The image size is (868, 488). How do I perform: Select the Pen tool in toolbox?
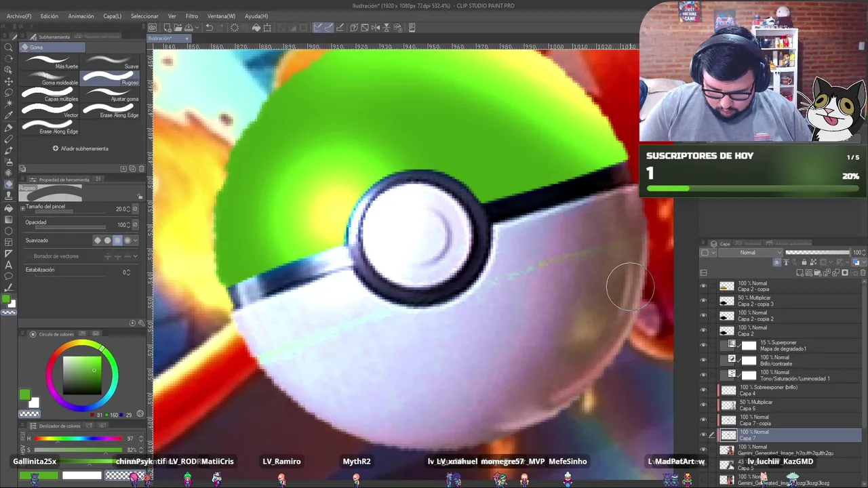pos(9,127)
